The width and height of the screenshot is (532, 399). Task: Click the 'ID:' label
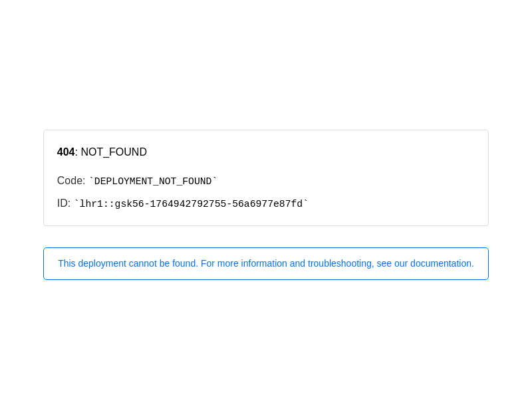click(x=63, y=203)
